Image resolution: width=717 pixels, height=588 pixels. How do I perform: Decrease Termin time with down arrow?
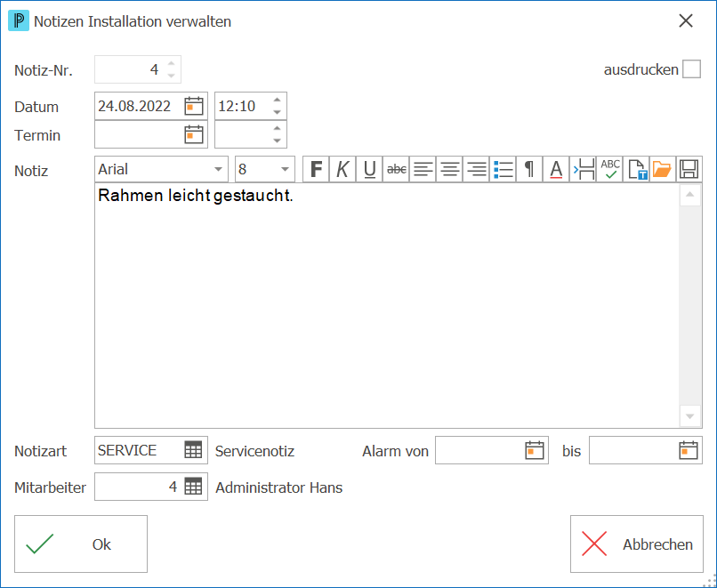pos(278,141)
